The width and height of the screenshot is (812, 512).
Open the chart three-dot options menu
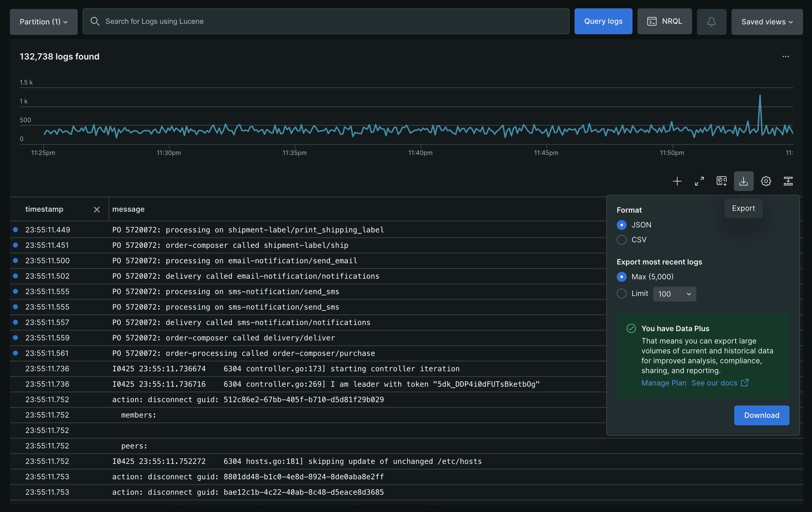click(x=785, y=56)
